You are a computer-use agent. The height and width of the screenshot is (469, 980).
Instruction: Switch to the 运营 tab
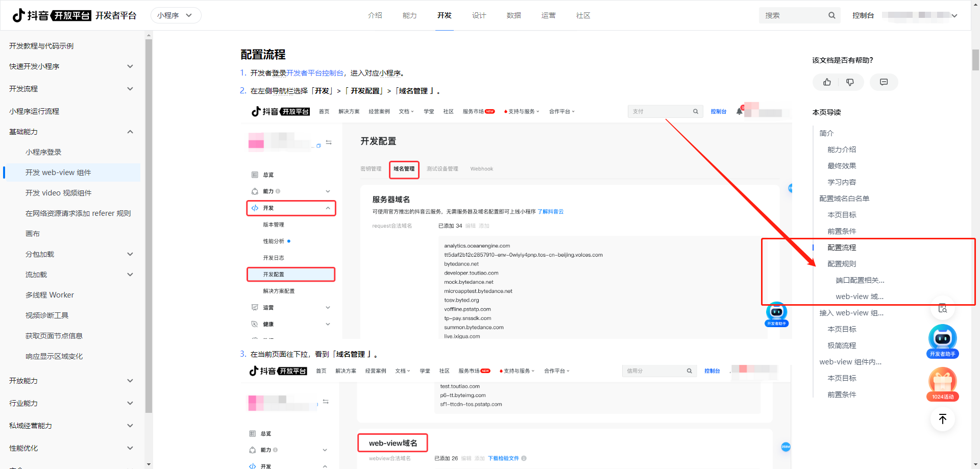pyautogui.click(x=549, y=15)
